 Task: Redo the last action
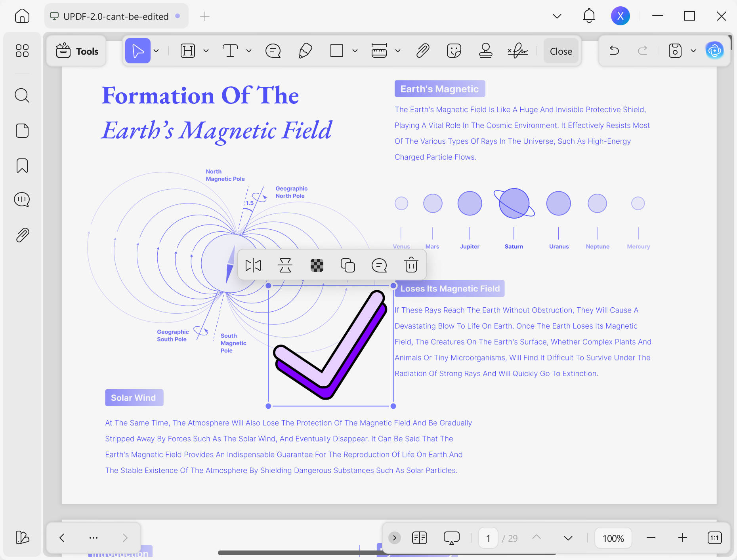(x=643, y=50)
